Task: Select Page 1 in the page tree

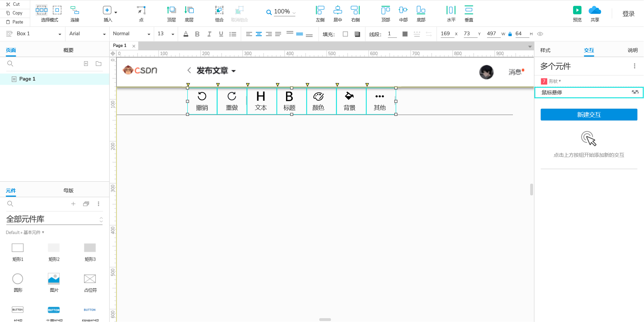Action: click(x=55, y=79)
